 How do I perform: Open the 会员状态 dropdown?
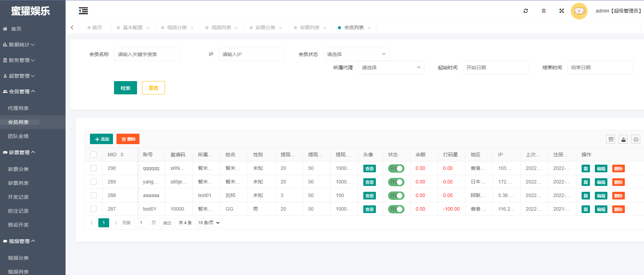[356, 54]
